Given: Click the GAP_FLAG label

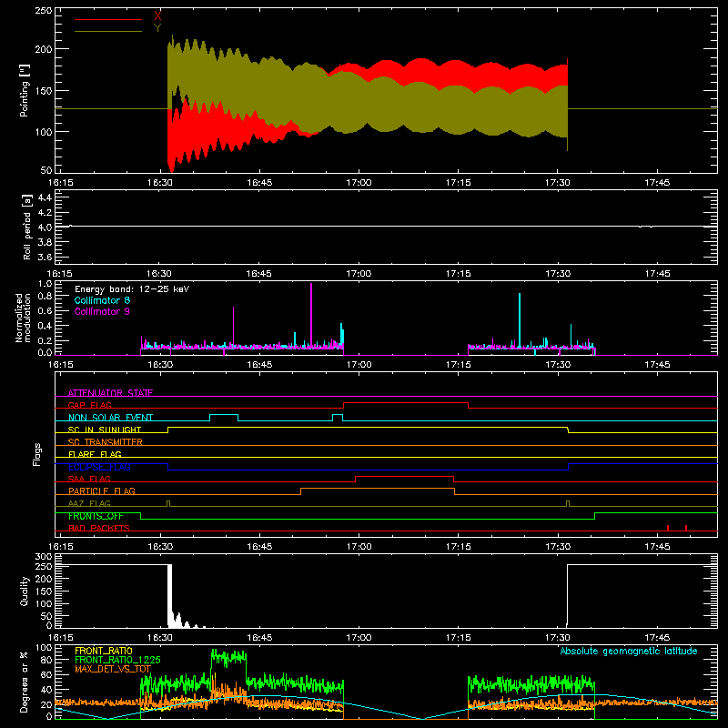Looking at the screenshot, I should click(x=89, y=405).
